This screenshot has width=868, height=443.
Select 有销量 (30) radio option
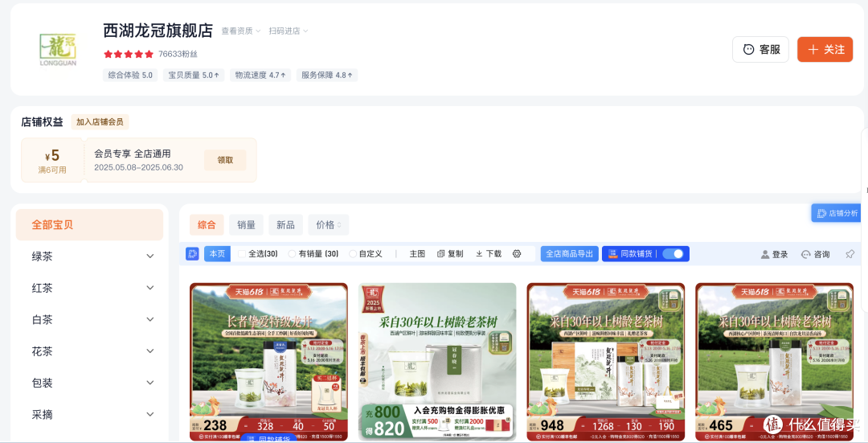pos(292,253)
